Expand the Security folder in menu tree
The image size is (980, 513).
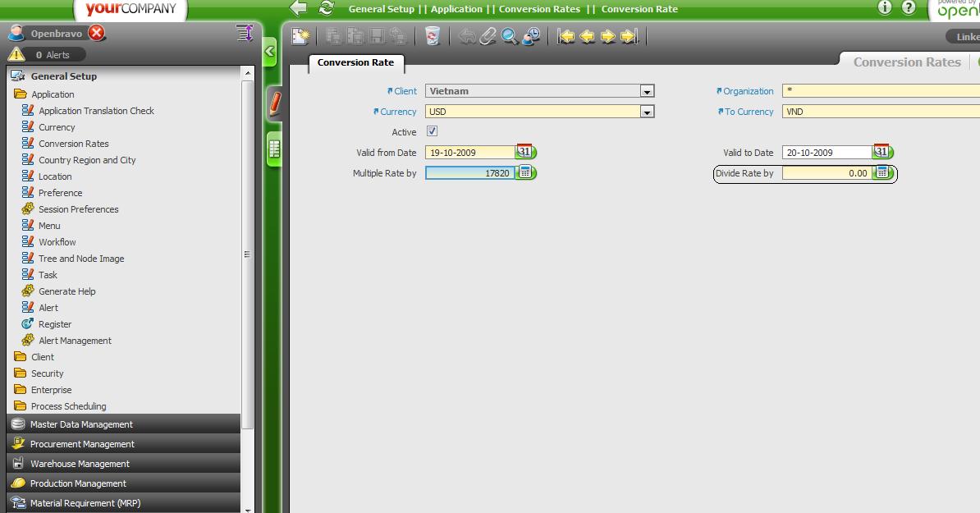tap(47, 373)
